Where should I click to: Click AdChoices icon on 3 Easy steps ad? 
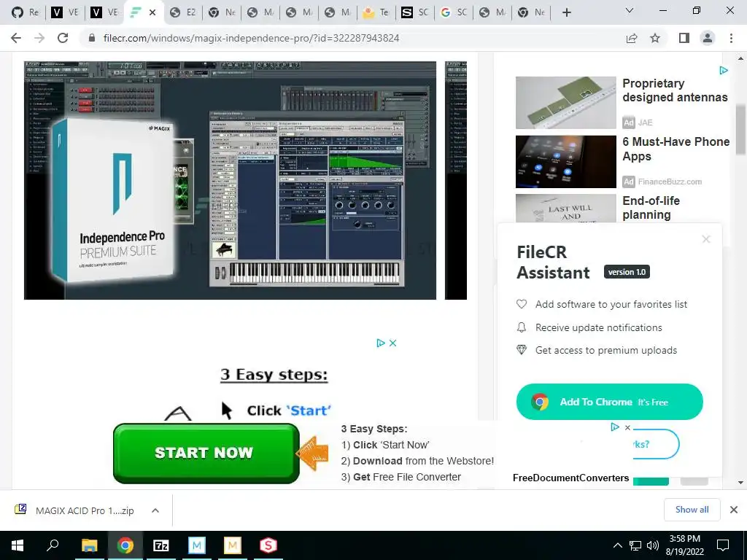381,343
